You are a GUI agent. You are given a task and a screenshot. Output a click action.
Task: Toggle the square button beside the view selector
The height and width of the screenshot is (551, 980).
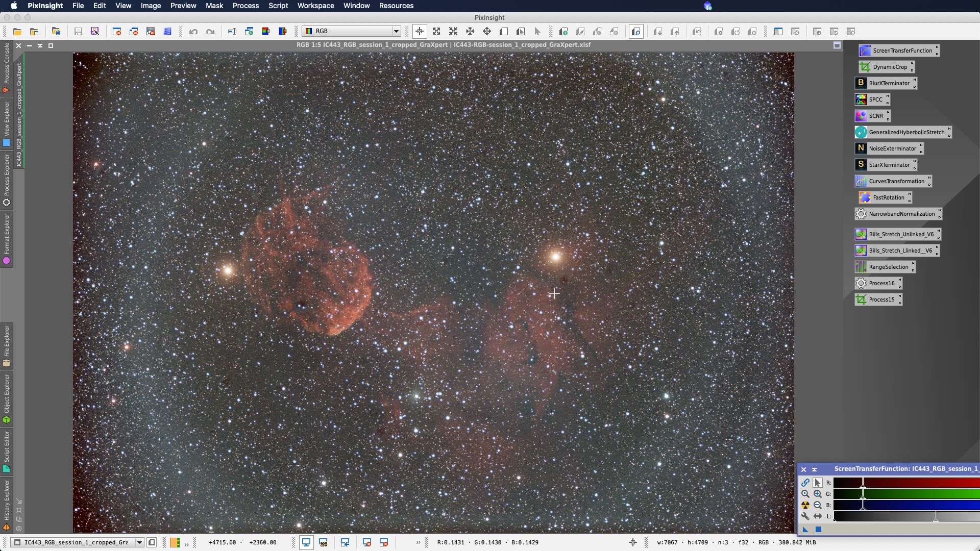152,542
